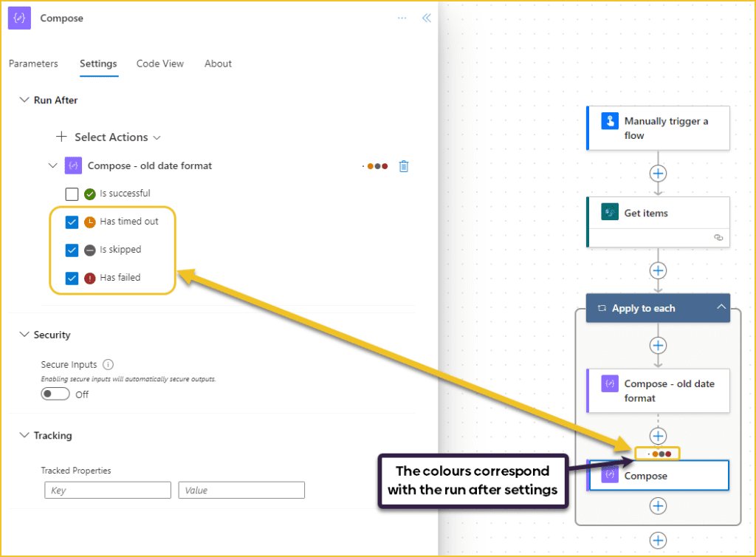Click the ellipsis menu next to Compose title
The image size is (756, 557).
pos(402,18)
